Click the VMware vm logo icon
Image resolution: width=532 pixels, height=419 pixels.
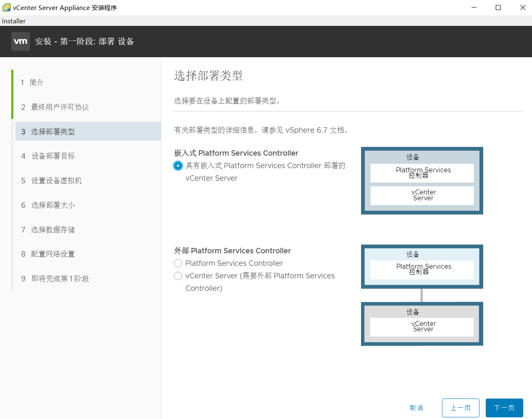20,41
